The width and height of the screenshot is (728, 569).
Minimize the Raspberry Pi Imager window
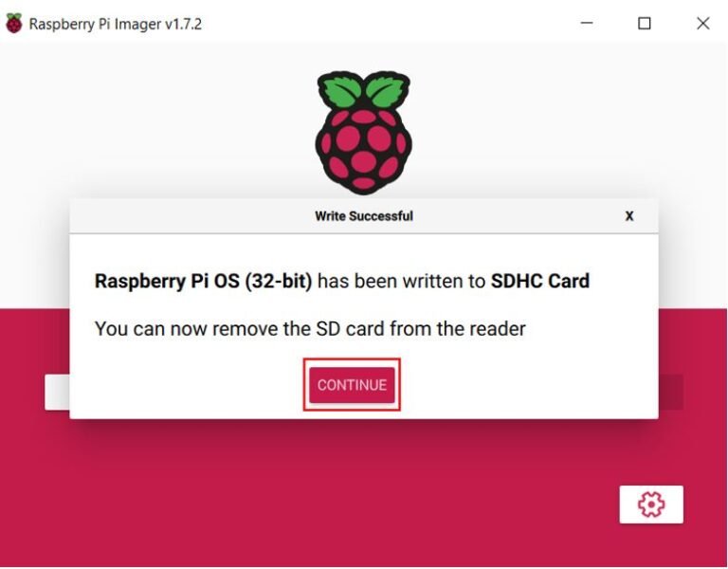pyautogui.click(x=587, y=23)
